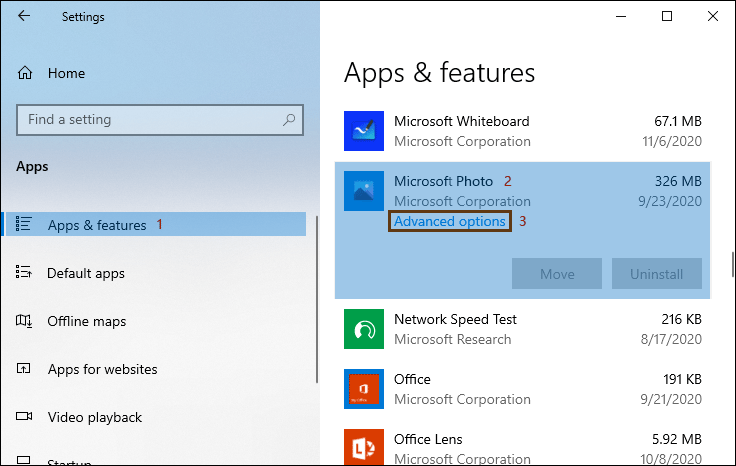
Task: Close the Settings window
Action: [x=713, y=16]
